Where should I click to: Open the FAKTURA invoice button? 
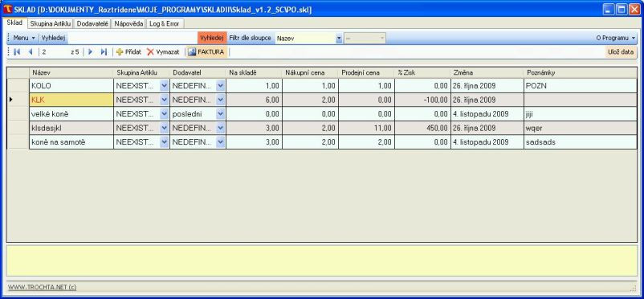206,51
